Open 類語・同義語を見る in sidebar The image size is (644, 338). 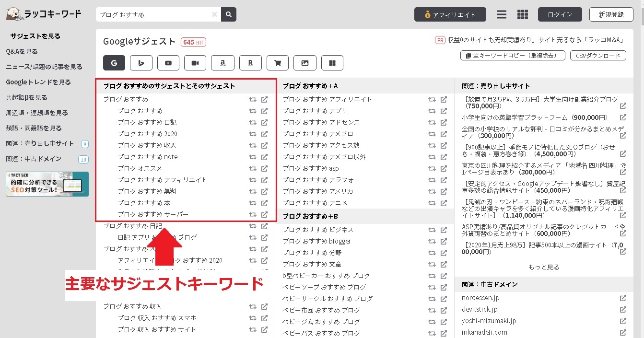pyautogui.click(x=34, y=128)
